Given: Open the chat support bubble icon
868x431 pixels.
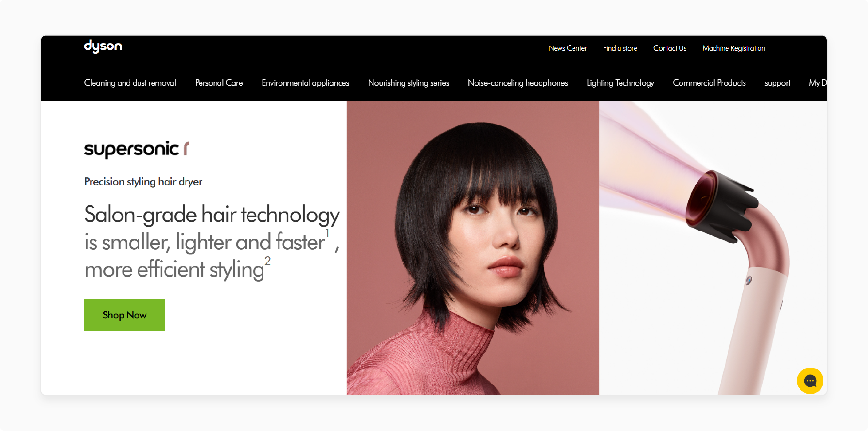Looking at the screenshot, I should pos(810,381).
